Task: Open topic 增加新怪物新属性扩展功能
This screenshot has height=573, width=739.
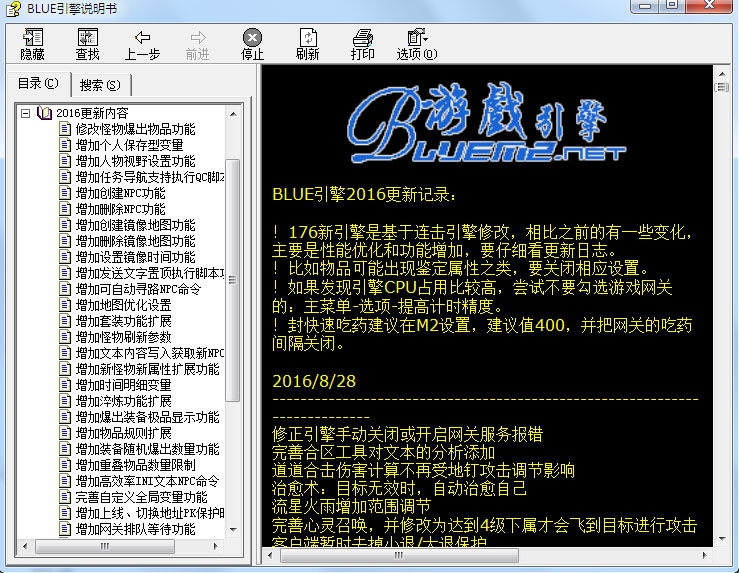Action: [148, 369]
